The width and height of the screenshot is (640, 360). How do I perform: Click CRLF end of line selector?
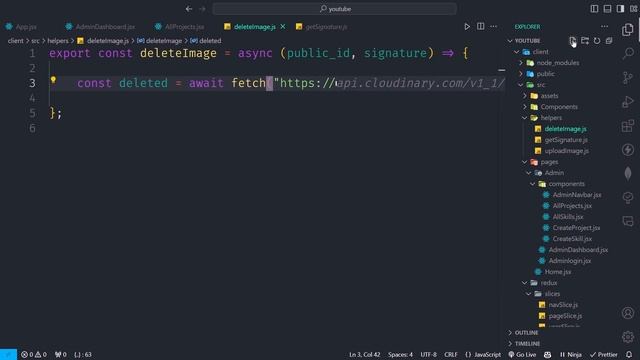(451, 354)
